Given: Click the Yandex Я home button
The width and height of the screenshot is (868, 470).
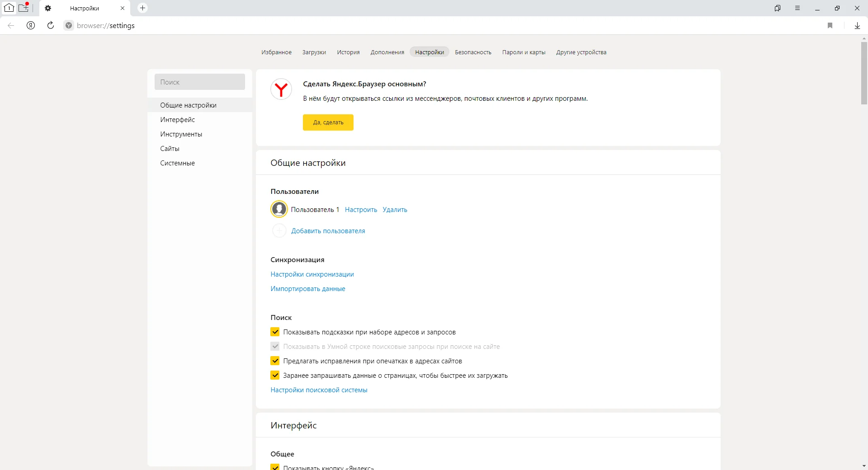Looking at the screenshot, I should click(31, 25).
